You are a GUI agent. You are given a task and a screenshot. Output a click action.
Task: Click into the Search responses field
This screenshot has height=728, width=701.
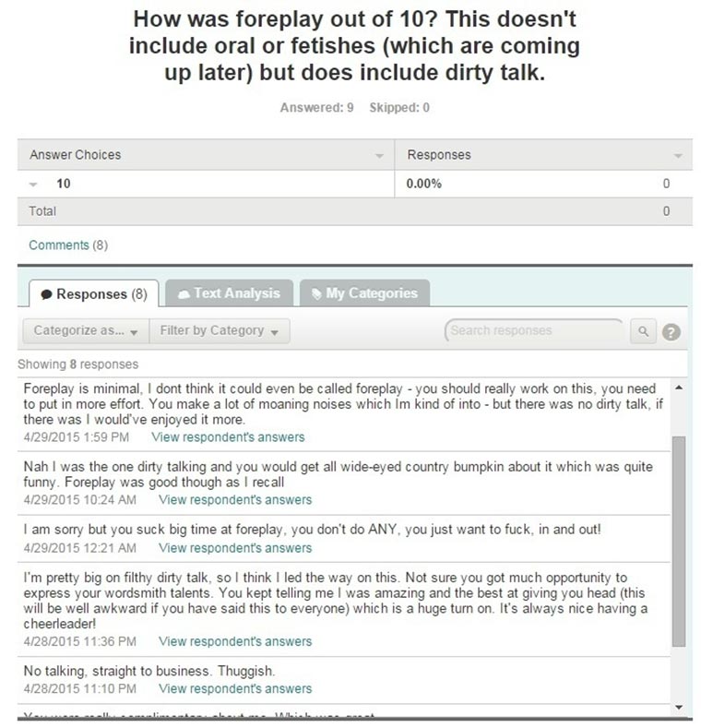[533, 330]
